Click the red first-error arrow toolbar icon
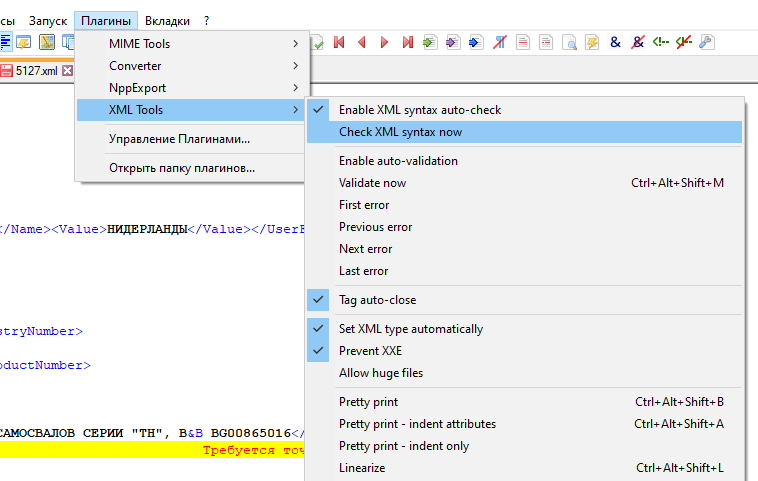Screen dimensions: 758x481 click(339, 43)
